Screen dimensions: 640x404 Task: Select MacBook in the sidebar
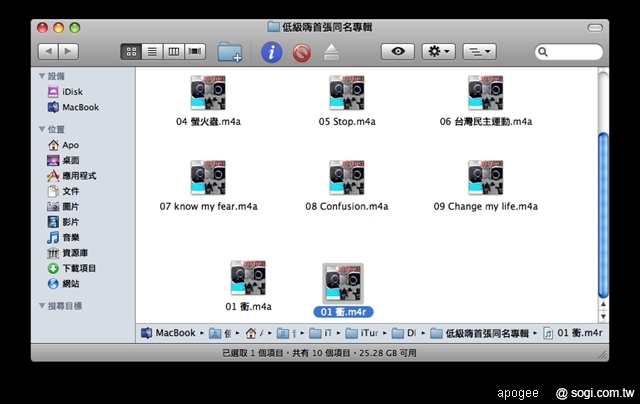tap(73, 107)
